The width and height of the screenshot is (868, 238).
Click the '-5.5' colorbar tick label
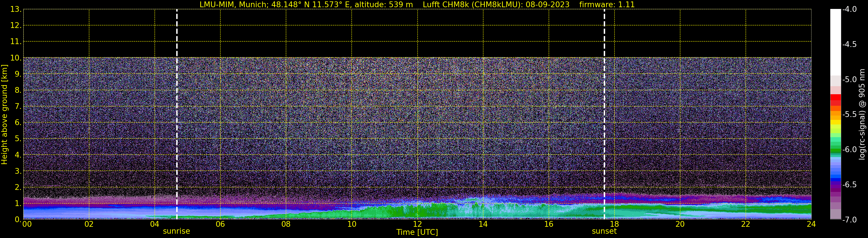click(x=849, y=115)
